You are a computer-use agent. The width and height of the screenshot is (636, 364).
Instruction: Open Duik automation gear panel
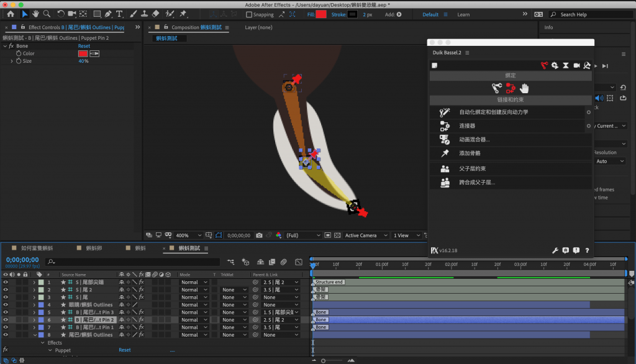pyautogui.click(x=555, y=65)
